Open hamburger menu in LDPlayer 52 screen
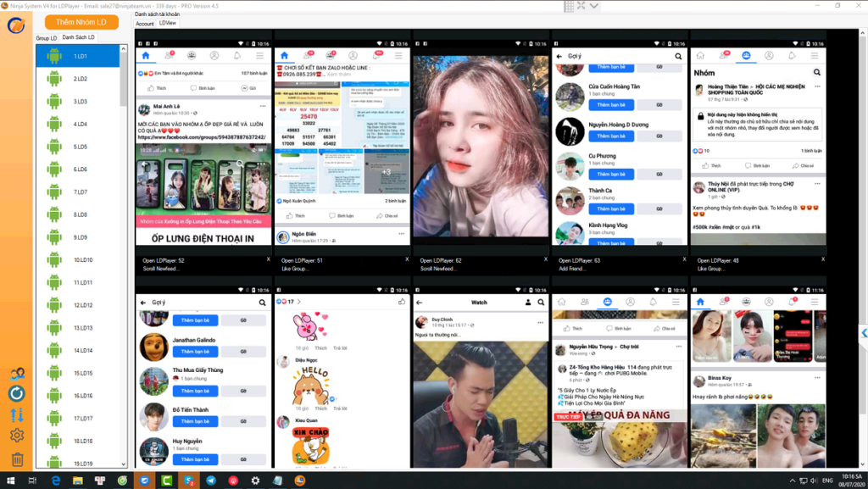Screen dimensions: 868x489 click(x=259, y=55)
